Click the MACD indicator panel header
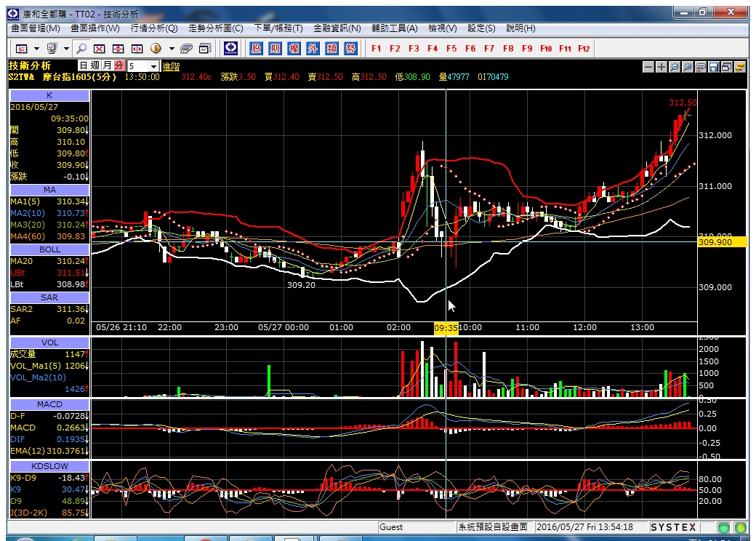The height and width of the screenshot is (541, 756). (x=49, y=404)
